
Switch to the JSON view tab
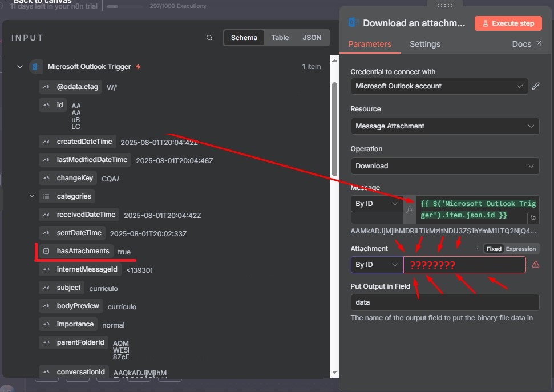(312, 38)
